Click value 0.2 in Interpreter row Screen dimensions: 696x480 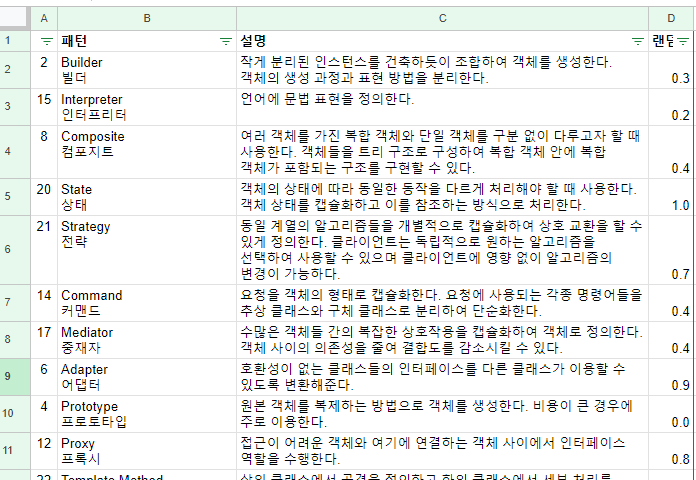671,107
